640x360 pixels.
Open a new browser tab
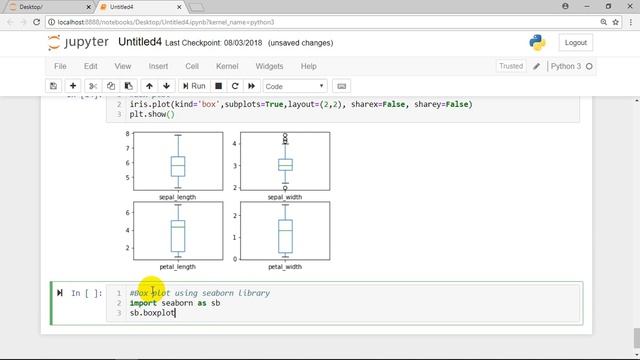(x=196, y=7)
